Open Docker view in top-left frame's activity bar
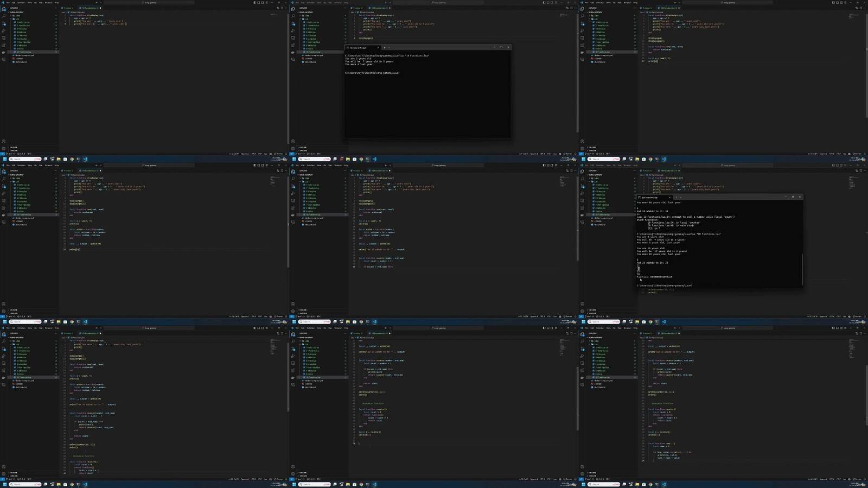The height and width of the screenshot is (488, 868). pos(4,52)
